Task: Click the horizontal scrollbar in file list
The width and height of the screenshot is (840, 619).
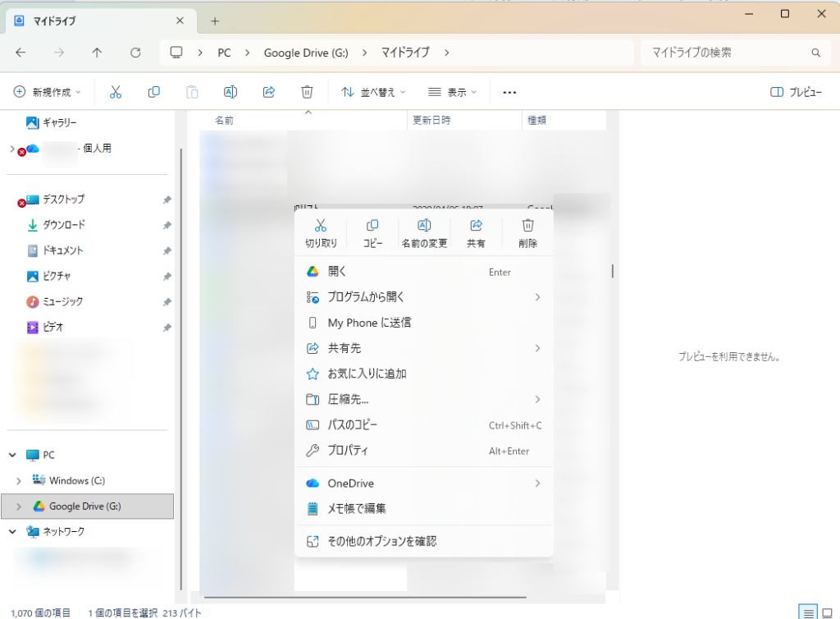Action: click(365, 597)
